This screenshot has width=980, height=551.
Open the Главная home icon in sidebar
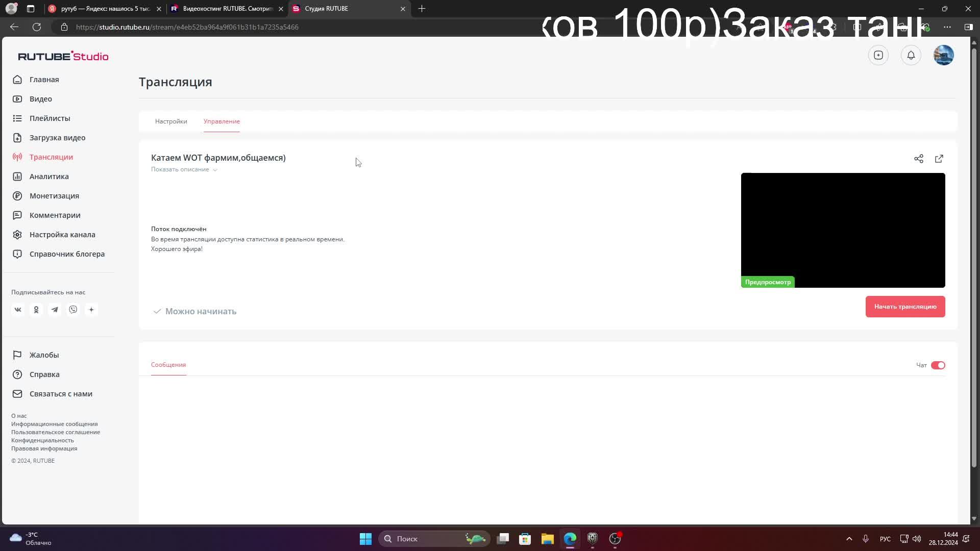point(17,80)
